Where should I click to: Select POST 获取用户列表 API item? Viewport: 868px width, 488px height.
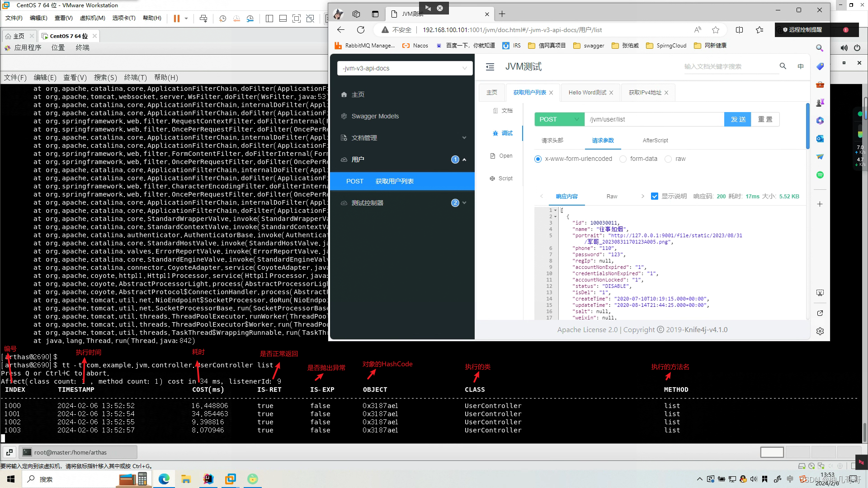tap(402, 181)
